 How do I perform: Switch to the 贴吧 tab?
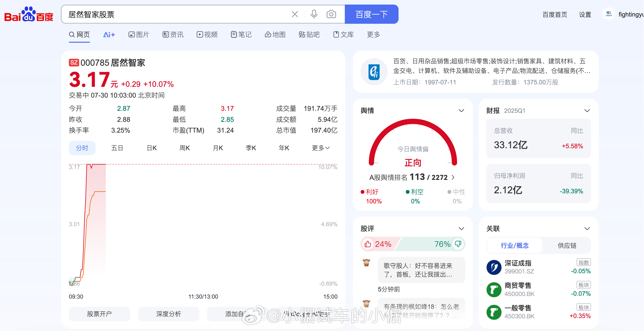309,35
